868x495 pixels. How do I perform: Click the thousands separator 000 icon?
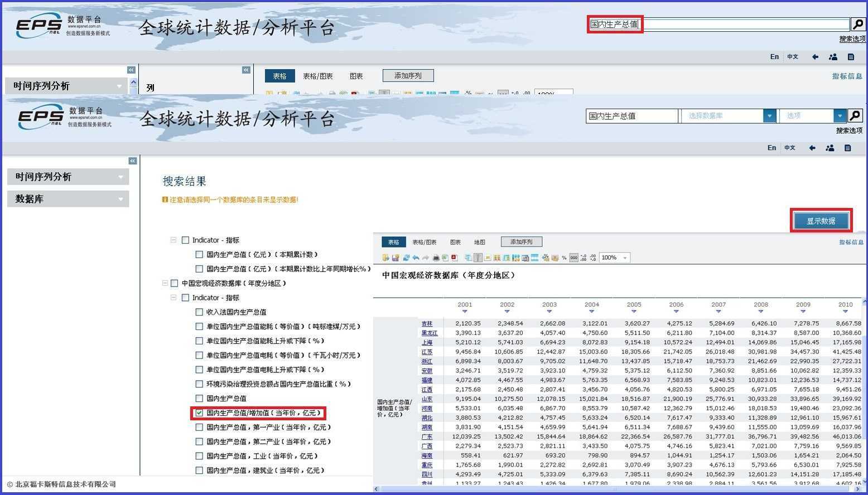coord(573,258)
